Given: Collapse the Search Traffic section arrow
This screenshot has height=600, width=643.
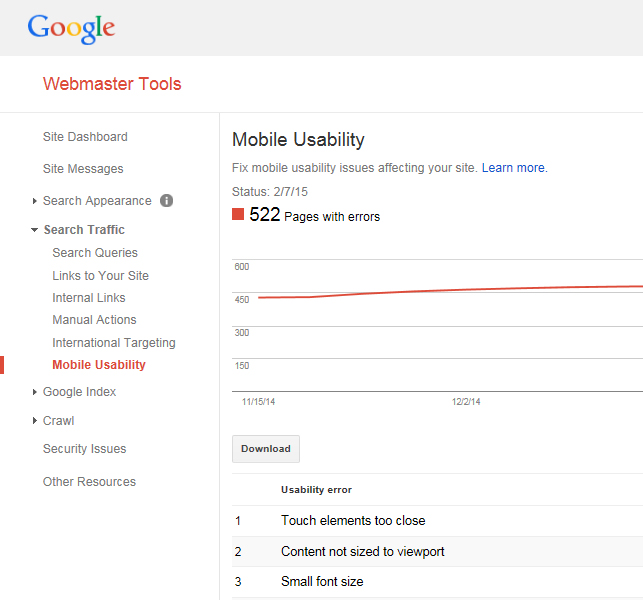Looking at the screenshot, I should [x=34, y=230].
